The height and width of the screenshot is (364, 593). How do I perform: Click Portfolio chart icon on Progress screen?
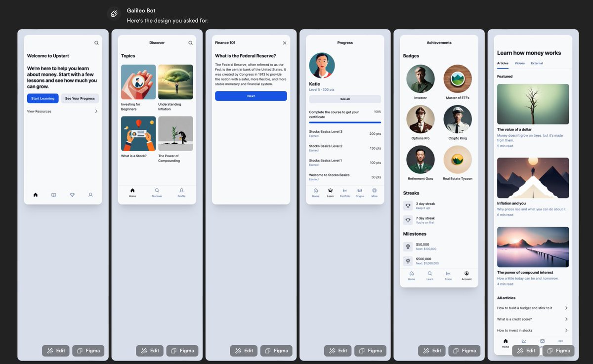[x=345, y=190]
